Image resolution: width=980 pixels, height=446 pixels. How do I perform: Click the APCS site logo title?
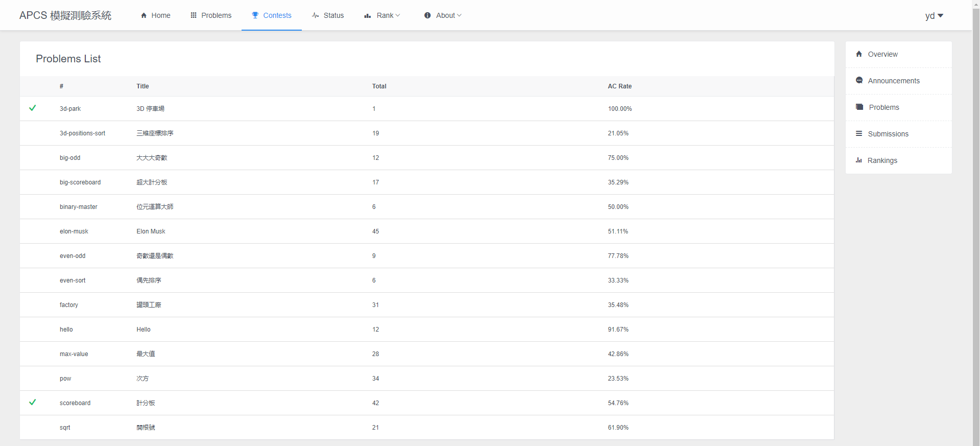coord(65,15)
